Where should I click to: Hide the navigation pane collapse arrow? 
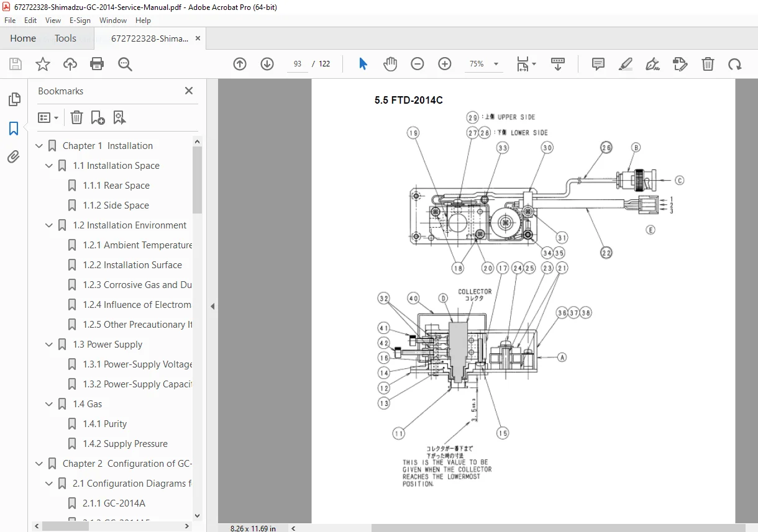coord(212,306)
